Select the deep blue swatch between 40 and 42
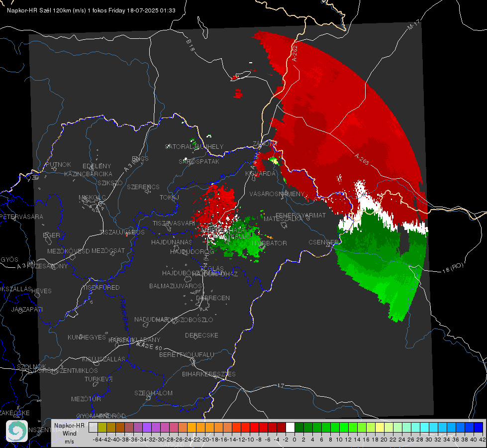Viewport: 487px width, 448px height. coord(479,427)
